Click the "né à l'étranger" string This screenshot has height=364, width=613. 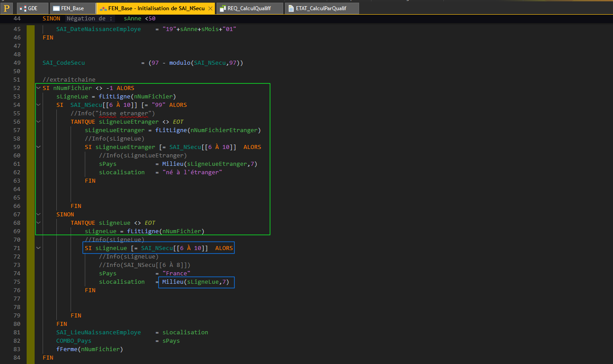click(192, 172)
